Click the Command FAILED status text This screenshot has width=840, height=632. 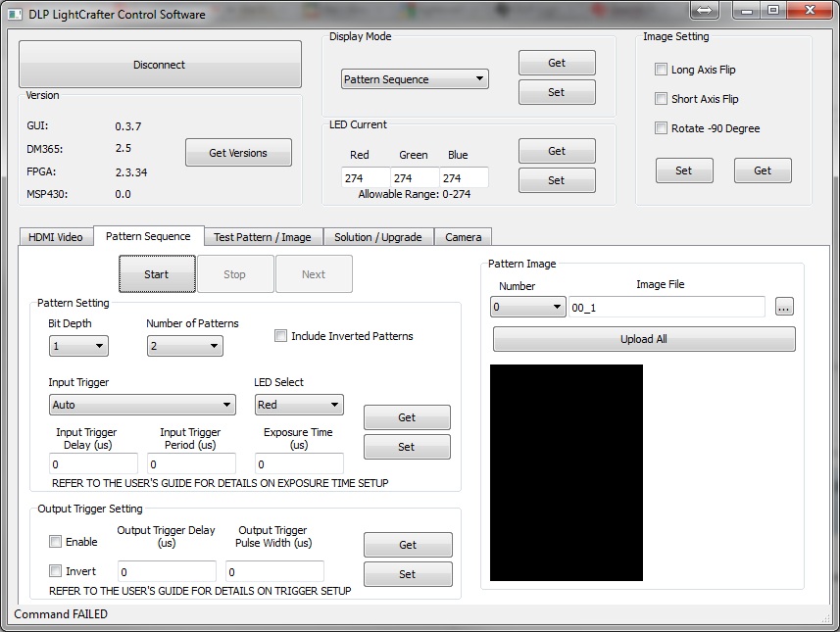(61, 614)
